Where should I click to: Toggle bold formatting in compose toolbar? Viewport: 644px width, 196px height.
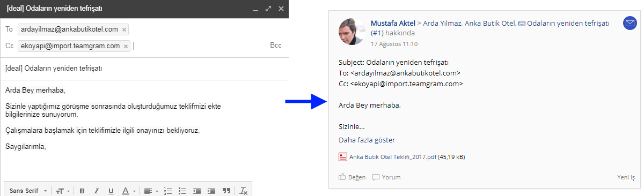[x=82, y=191]
